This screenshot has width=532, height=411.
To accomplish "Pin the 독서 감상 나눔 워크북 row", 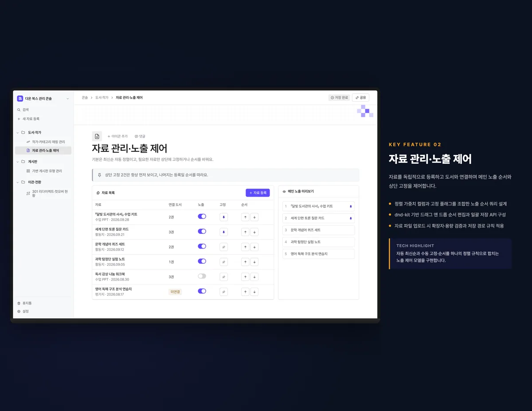I will click(224, 277).
